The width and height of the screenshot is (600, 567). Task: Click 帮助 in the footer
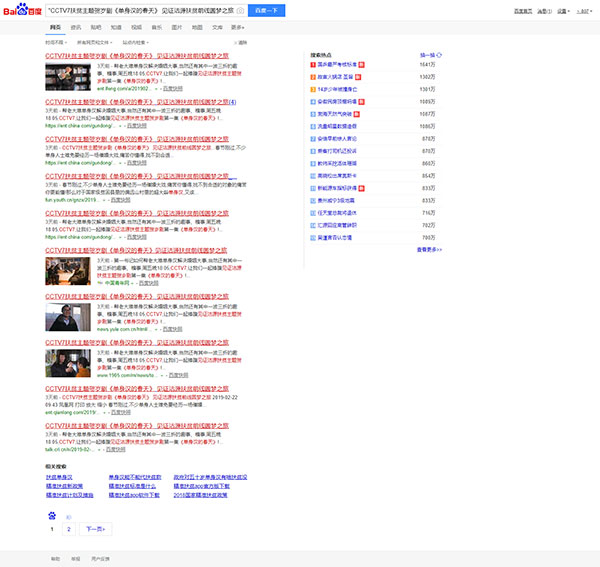click(x=55, y=559)
